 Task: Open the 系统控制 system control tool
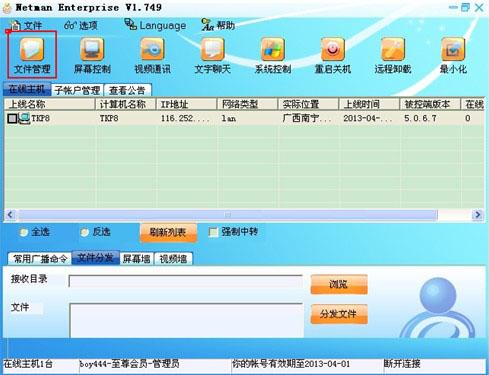(x=273, y=55)
